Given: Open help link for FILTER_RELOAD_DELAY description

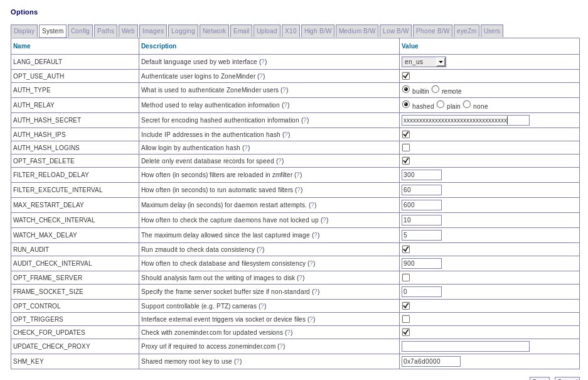Looking at the screenshot, I should [298, 175].
